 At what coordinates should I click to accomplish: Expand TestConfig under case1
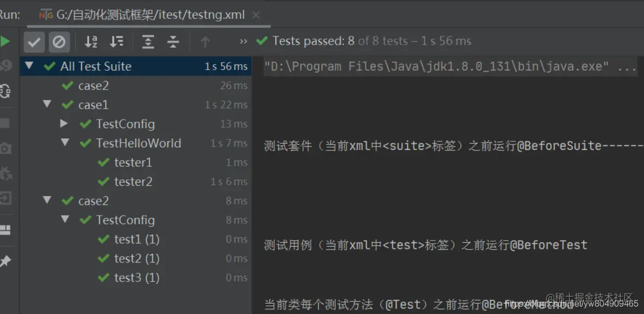64,123
